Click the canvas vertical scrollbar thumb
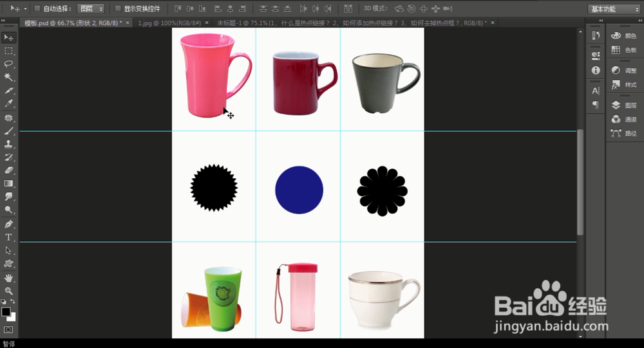 [580, 182]
